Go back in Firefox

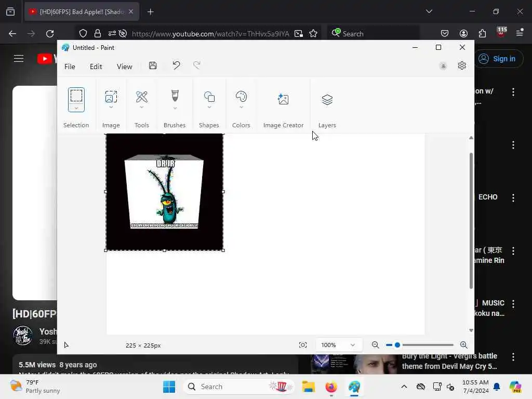tap(12, 34)
